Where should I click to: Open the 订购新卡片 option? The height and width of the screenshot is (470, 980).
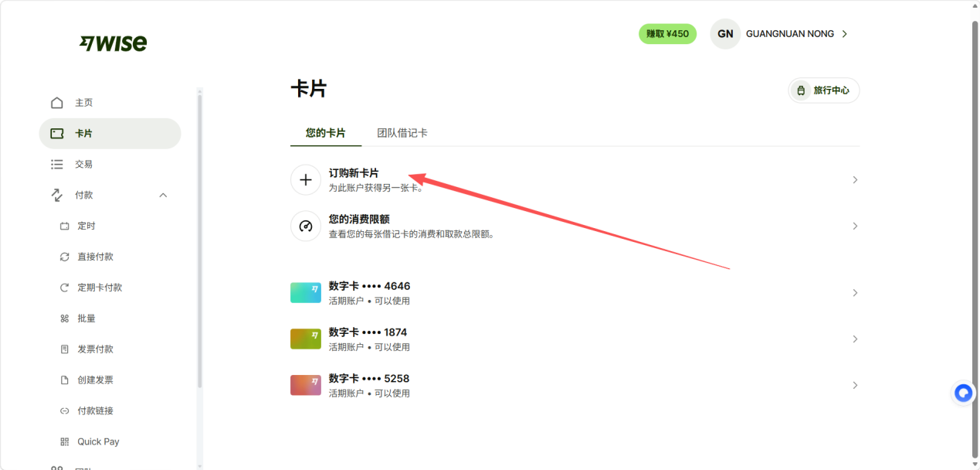coord(575,180)
